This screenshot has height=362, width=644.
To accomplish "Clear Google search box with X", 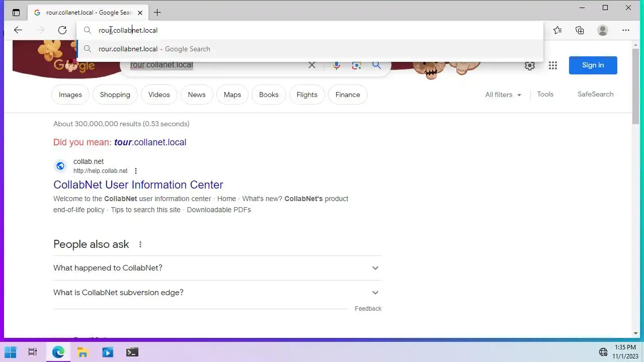I will point(312,65).
